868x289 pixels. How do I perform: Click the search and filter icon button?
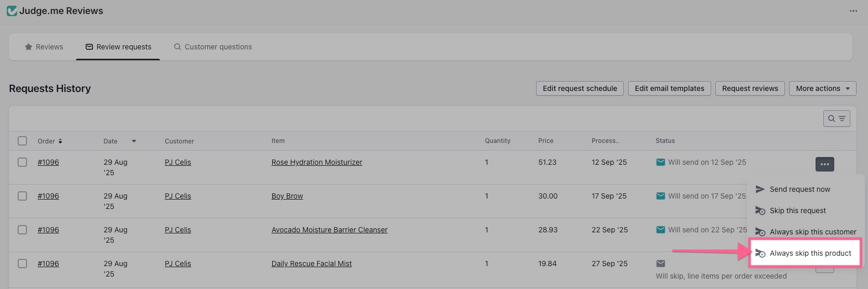click(x=836, y=119)
